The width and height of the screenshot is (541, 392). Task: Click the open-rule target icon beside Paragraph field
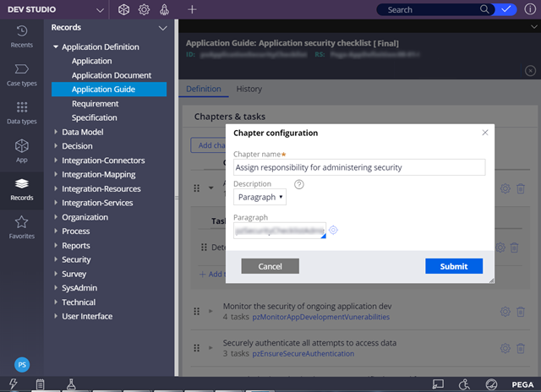tap(334, 230)
